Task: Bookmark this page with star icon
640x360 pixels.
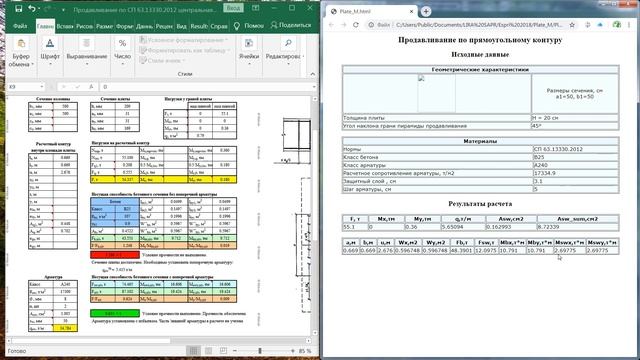Action: click(x=572, y=25)
